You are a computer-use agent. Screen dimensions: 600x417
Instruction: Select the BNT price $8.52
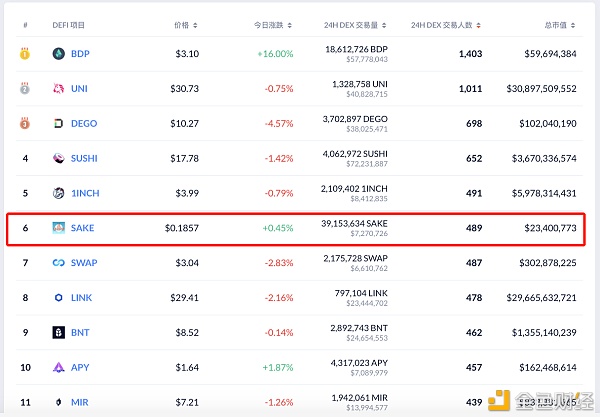click(x=187, y=332)
